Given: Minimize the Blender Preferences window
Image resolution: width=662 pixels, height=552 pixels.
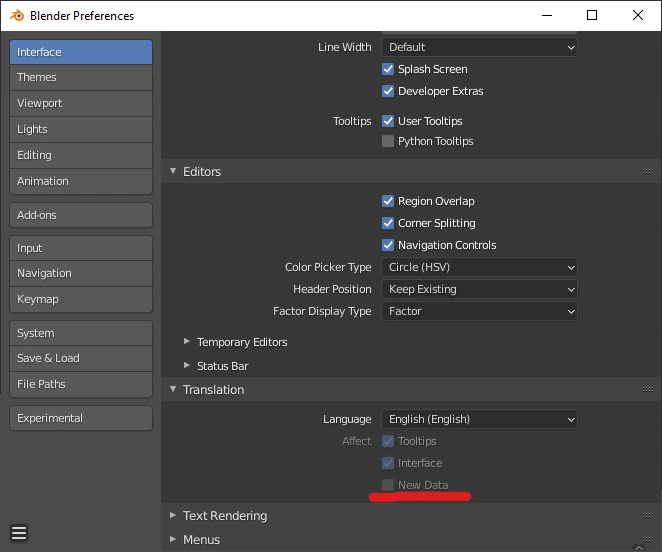Looking at the screenshot, I should (x=545, y=16).
